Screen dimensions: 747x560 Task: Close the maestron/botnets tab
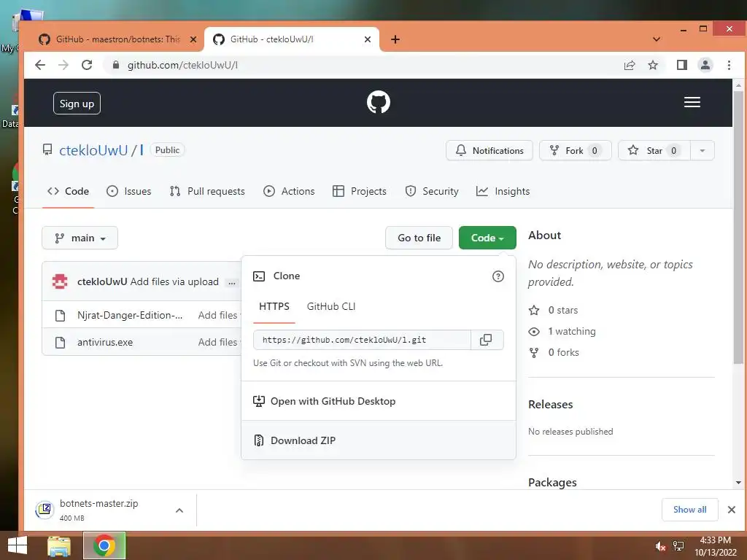pyautogui.click(x=193, y=39)
